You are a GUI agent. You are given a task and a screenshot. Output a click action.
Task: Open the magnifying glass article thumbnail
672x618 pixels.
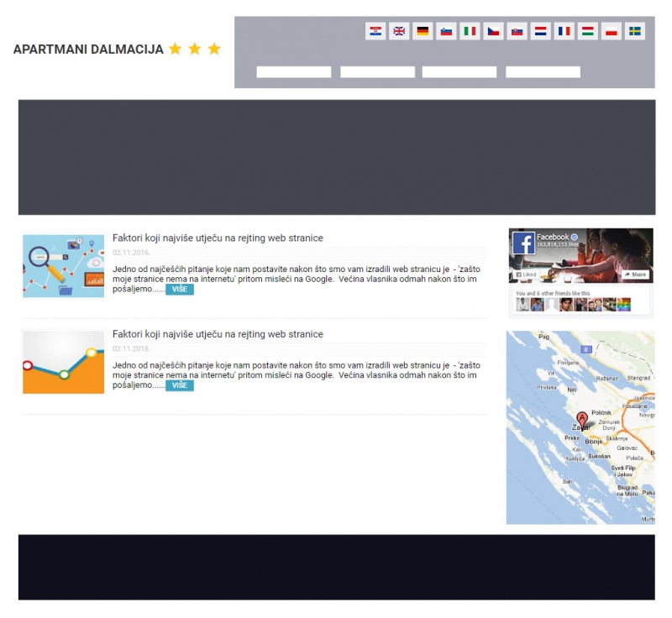point(64,266)
